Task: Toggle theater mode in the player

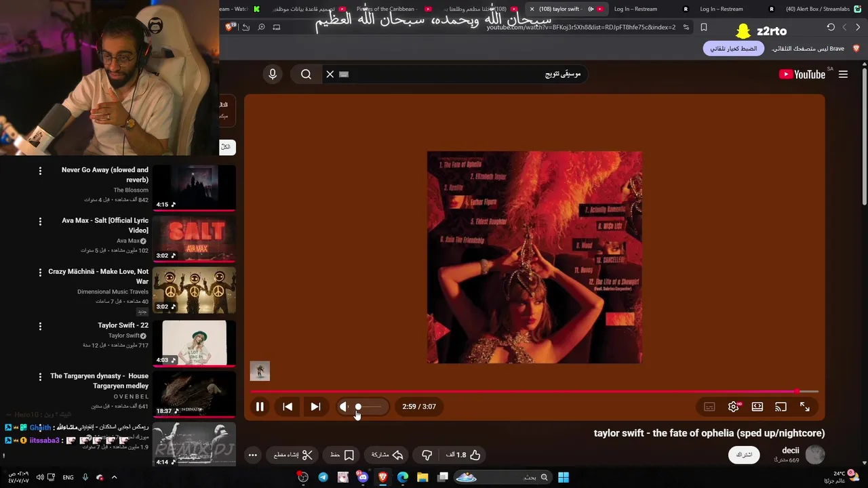Action: pyautogui.click(x=757, y=407)
